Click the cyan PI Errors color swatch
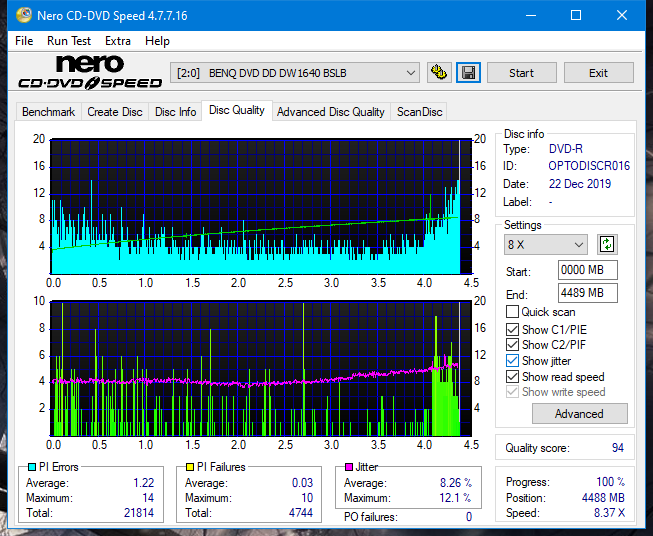 click(x=32, y=467)
